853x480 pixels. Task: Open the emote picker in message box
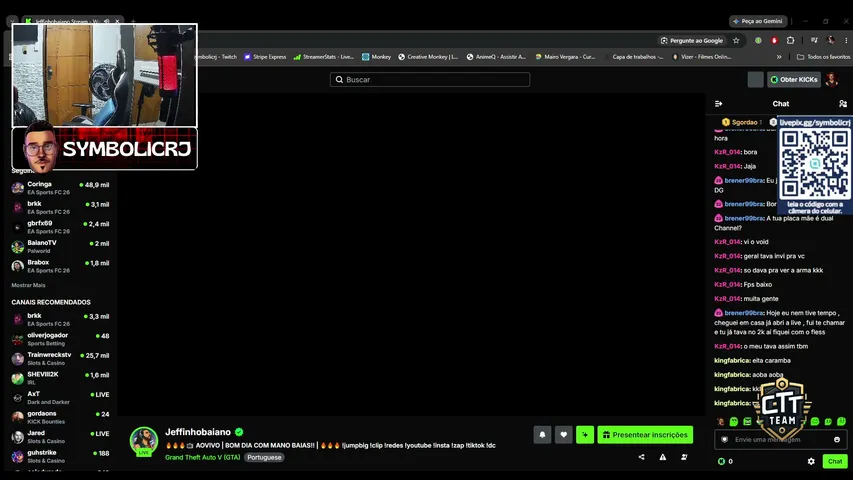[837, 440]
